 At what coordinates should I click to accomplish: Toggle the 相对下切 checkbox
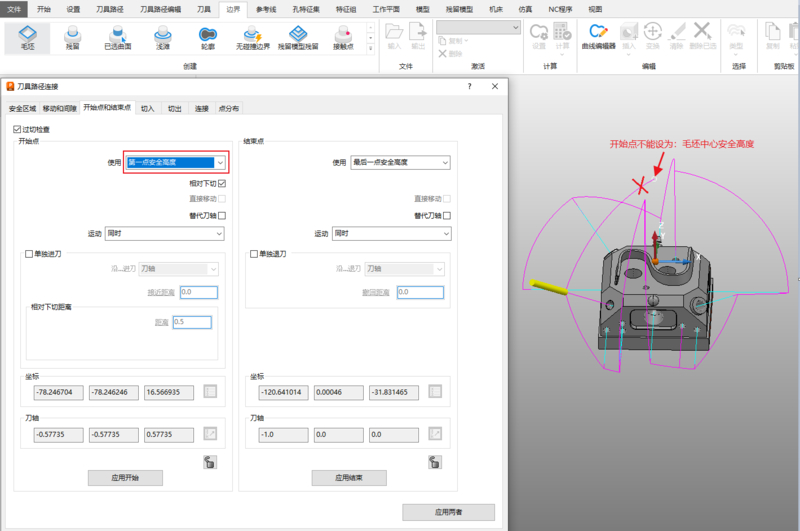[x=222, y=183]
